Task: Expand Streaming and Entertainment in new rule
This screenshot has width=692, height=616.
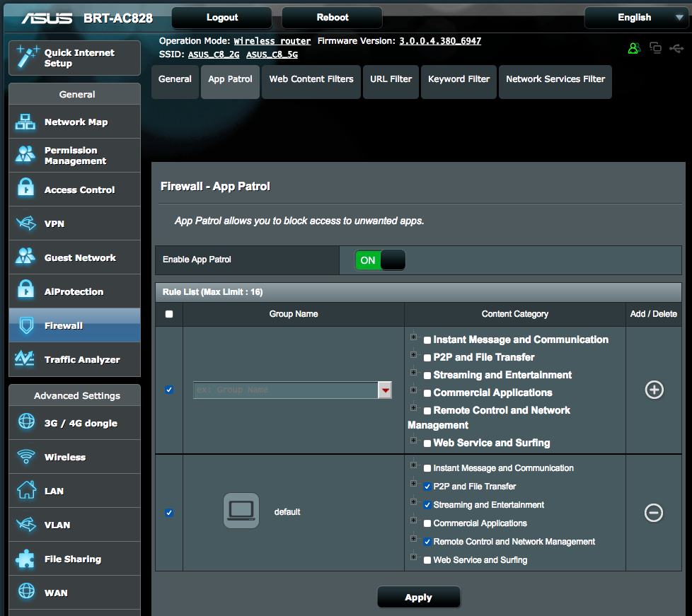Action: [x=413, y=372]
